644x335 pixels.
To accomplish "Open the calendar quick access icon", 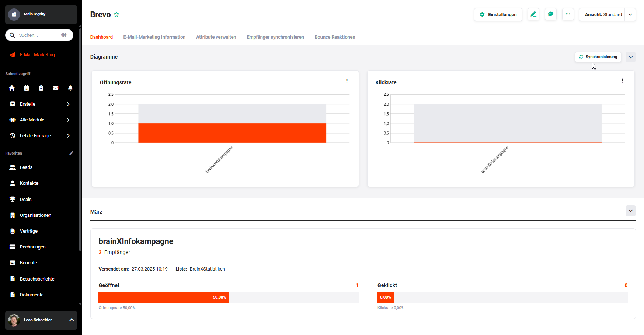I will pos(27,88).
